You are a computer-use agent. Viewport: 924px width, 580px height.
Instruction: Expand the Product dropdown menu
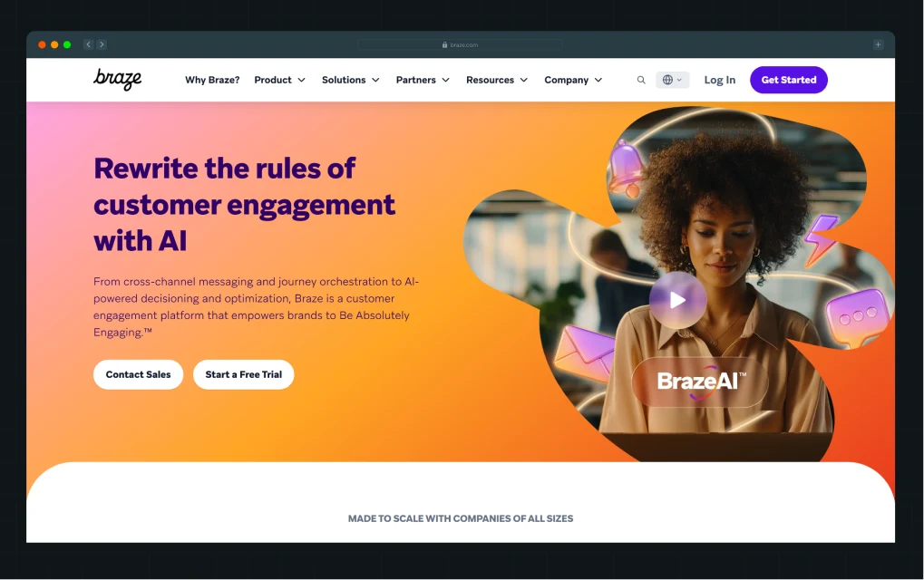tap(280, 80)
